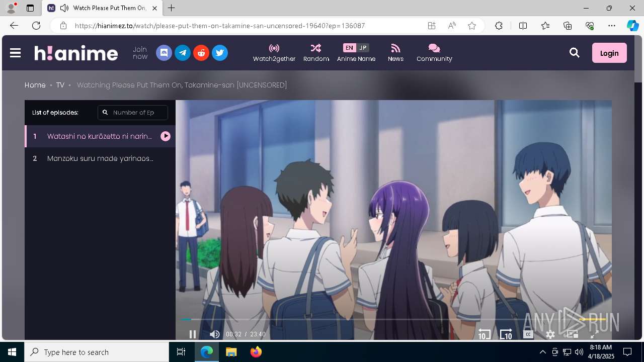The width and height of the screenshot is (644, 362).
Task: Open the Community section
Action: [434, 53]
